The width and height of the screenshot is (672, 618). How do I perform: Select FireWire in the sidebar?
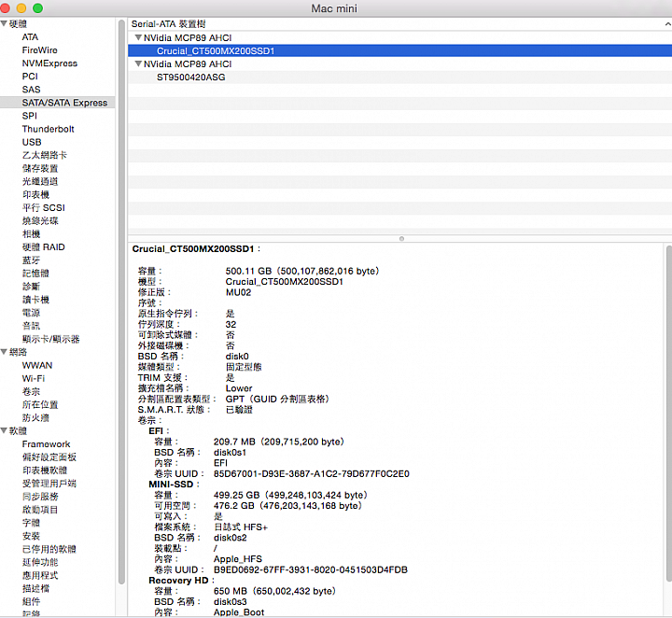pos(39,50)
